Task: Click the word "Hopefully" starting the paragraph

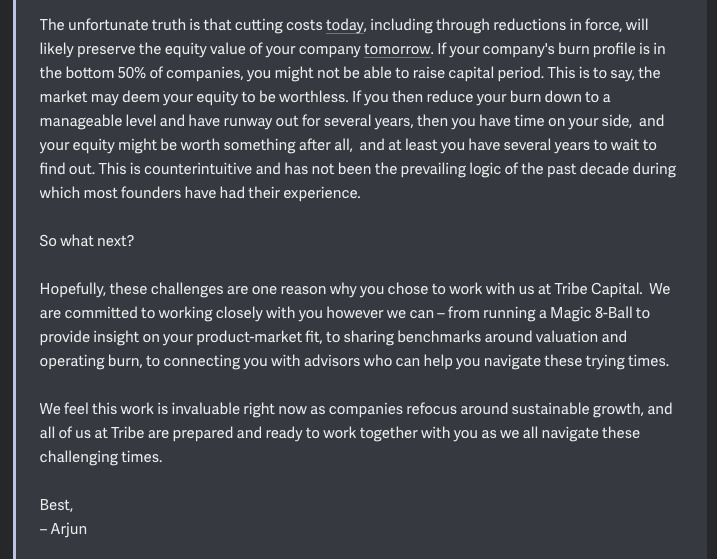Action: tap(72, 289)
